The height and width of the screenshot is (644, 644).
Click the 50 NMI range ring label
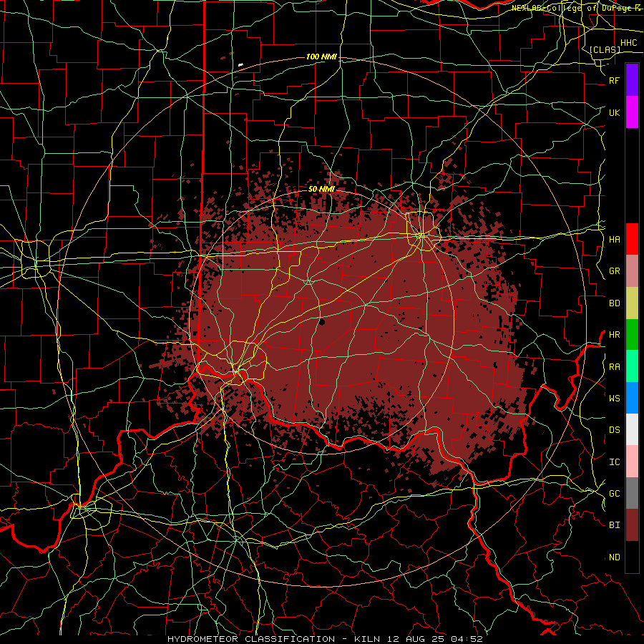click(321, 189)
